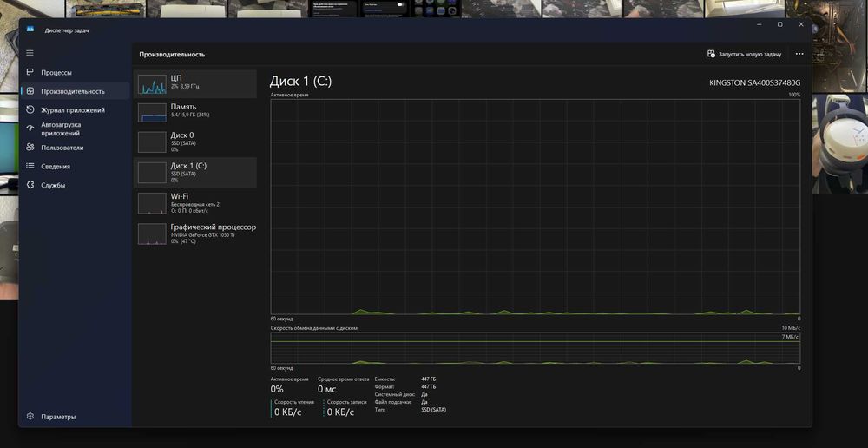Open the Автозагрузка приложений startup icon
868x448 pixels.
click(30, 128)
